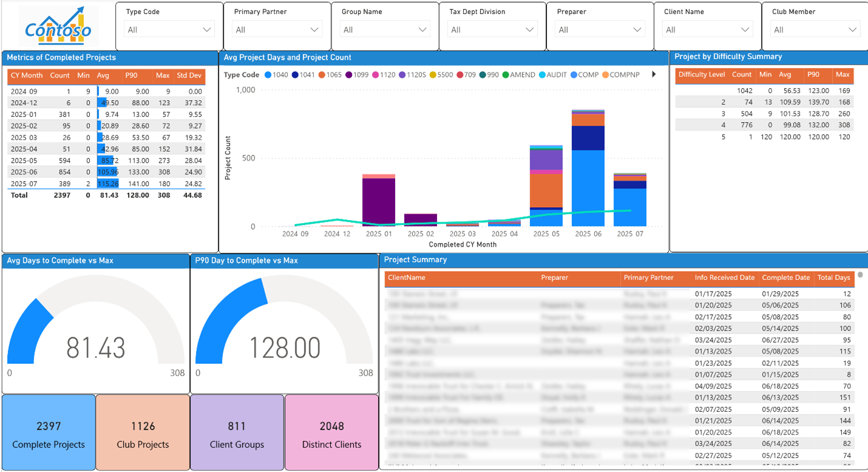
Task: Click the Contoso logo
Action: click(x=58, y=26)
